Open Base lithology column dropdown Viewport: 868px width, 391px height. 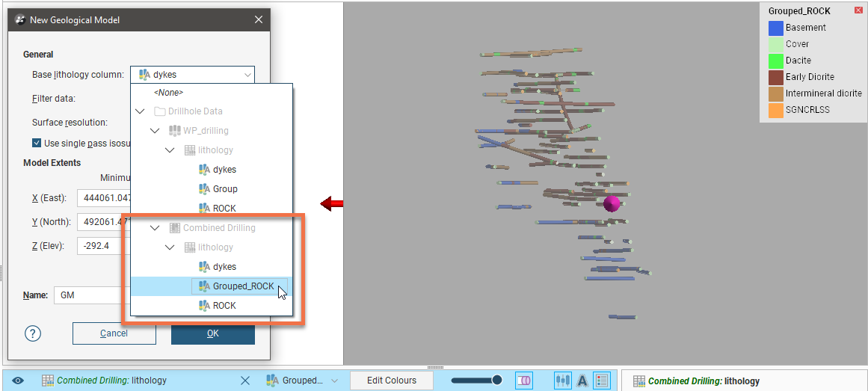[x=192, y=75]
